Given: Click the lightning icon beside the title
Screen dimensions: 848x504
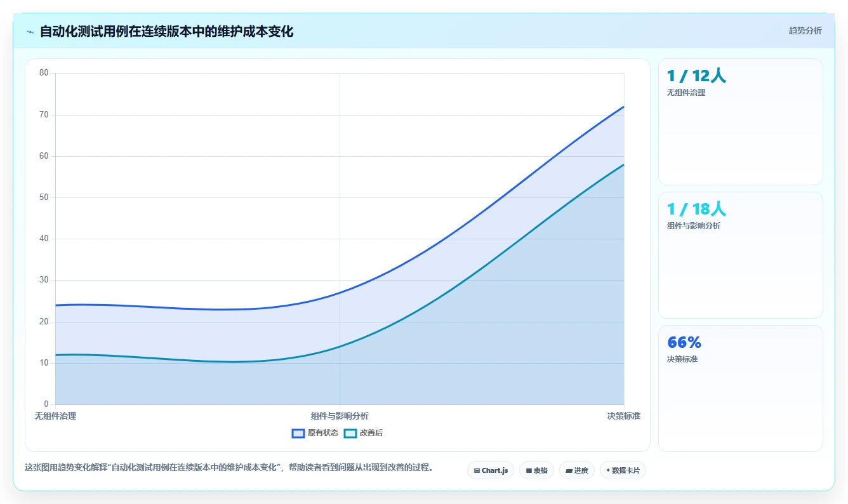Looking at the screenshot, I should [30, 32].
